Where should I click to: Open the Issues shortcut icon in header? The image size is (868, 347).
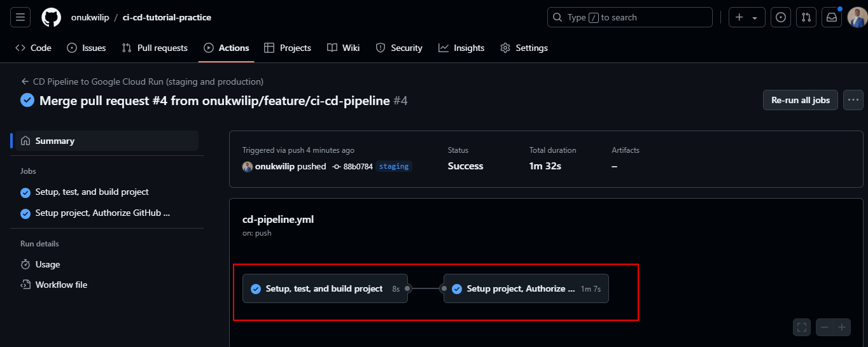[x=781, y=17]
